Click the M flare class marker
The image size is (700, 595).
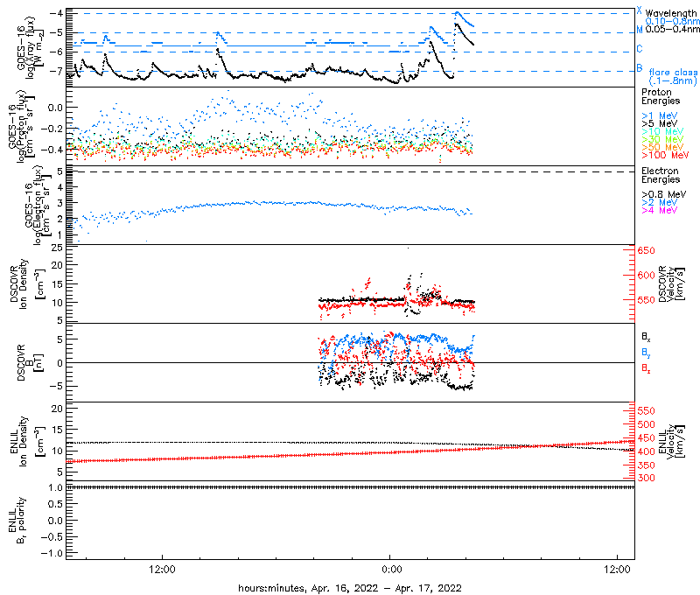click(640, 30)
